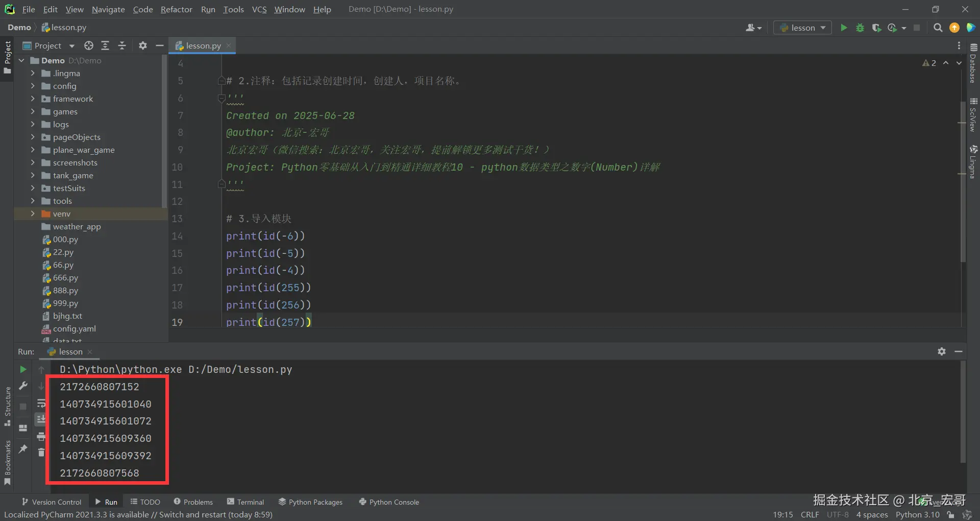
Task: Click the wrench icon in Run panel
Action: 23,386
